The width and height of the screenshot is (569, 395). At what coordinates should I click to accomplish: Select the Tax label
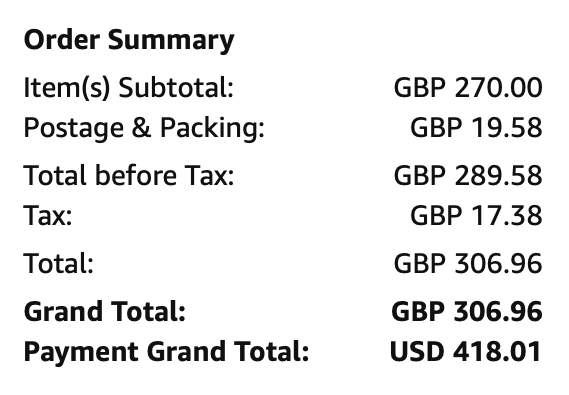coord(48,216)
